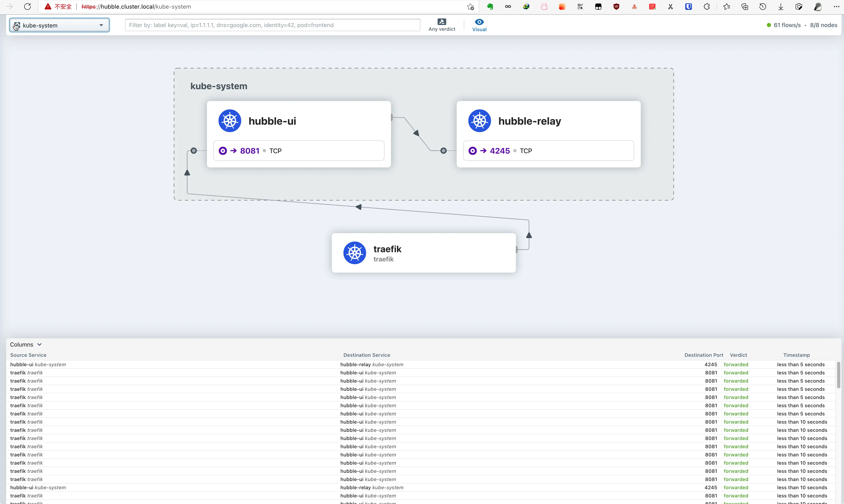Viewport: 844px width, 504px height.
Task: Reload the page with refresh icon
Action: point(27,6)
